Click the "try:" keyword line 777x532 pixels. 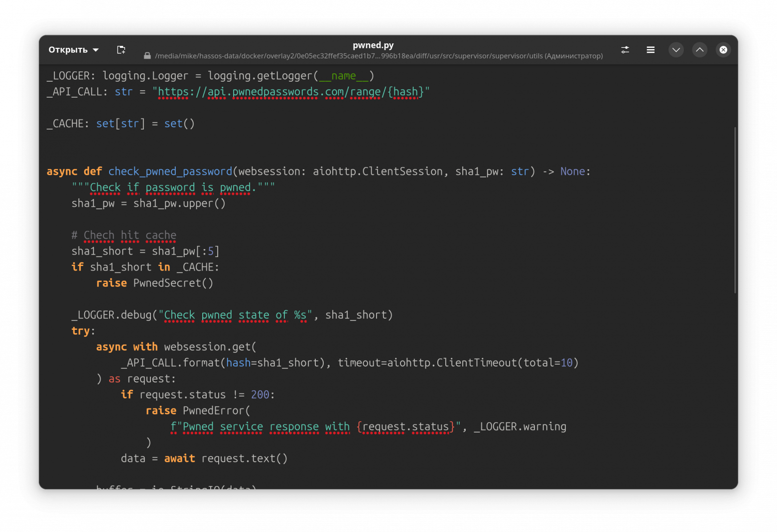pos(83,331)
